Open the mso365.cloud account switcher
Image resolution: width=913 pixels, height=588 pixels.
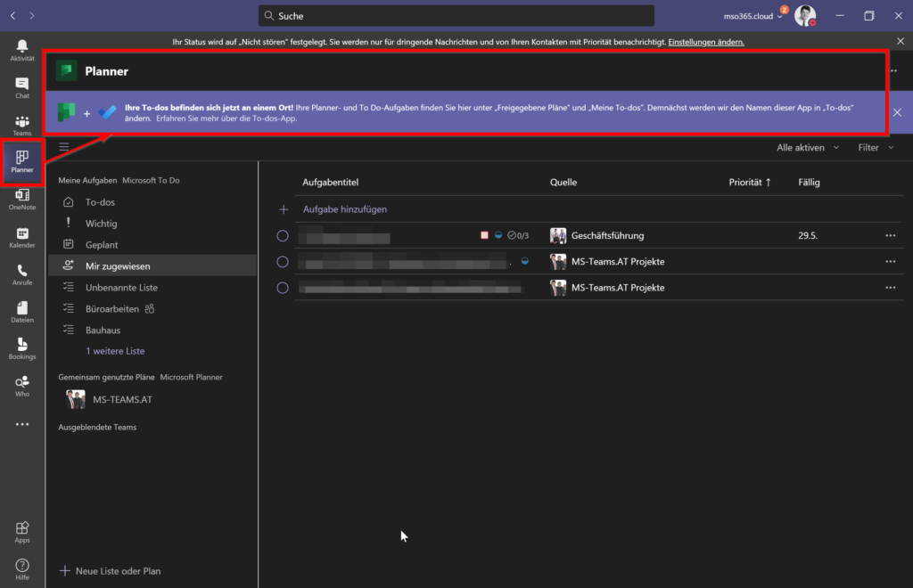[753, 16]
